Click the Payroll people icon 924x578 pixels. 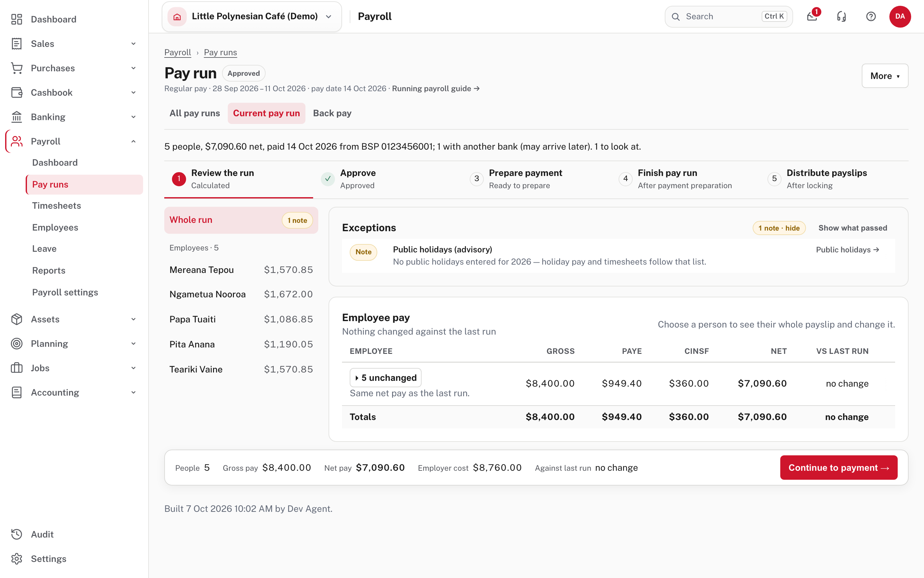click(16, 141)
